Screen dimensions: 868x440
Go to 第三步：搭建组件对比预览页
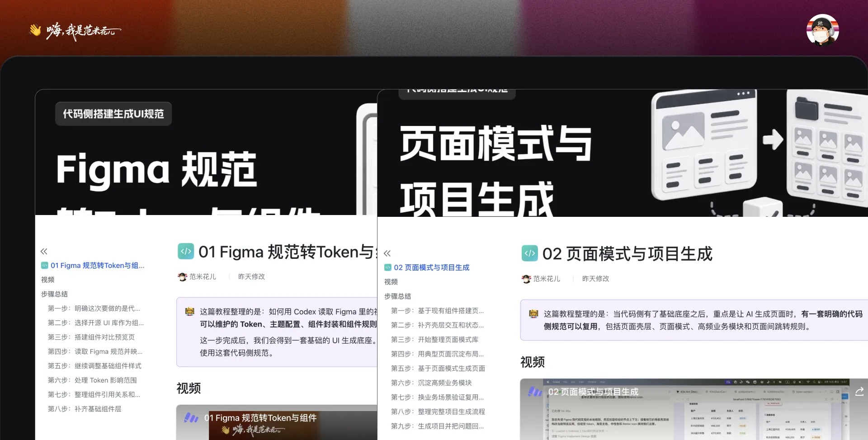click(x=91, y=337)
